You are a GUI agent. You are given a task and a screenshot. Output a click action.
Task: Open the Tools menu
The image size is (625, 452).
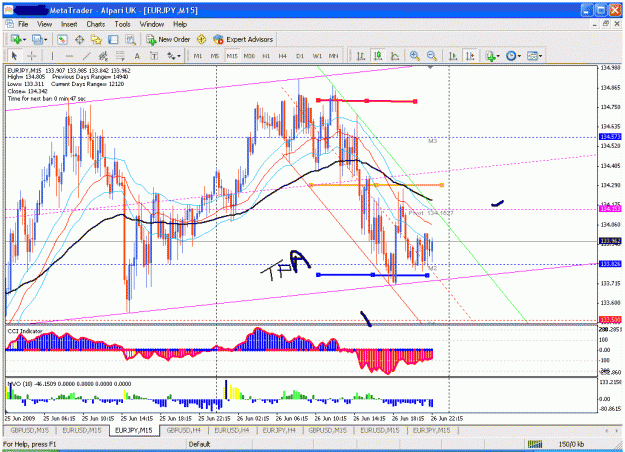(x=122, y=24)
